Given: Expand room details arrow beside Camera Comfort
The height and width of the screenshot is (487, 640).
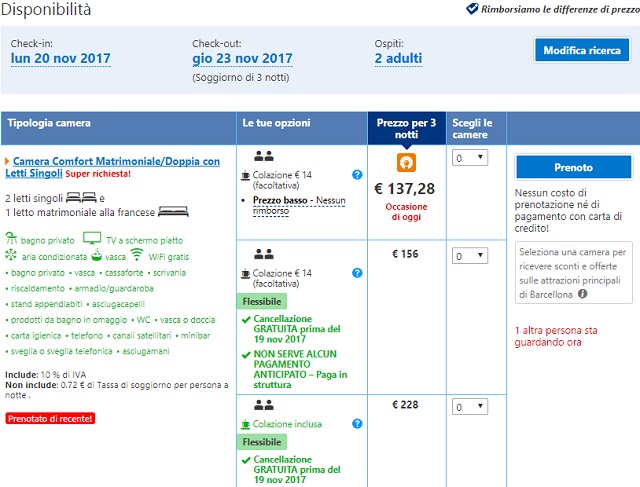Looking at the screenshot, I should [7, 161].
